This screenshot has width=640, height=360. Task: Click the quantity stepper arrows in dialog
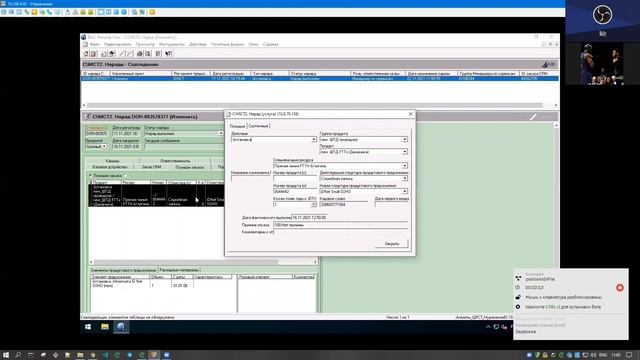click(313, 204)
